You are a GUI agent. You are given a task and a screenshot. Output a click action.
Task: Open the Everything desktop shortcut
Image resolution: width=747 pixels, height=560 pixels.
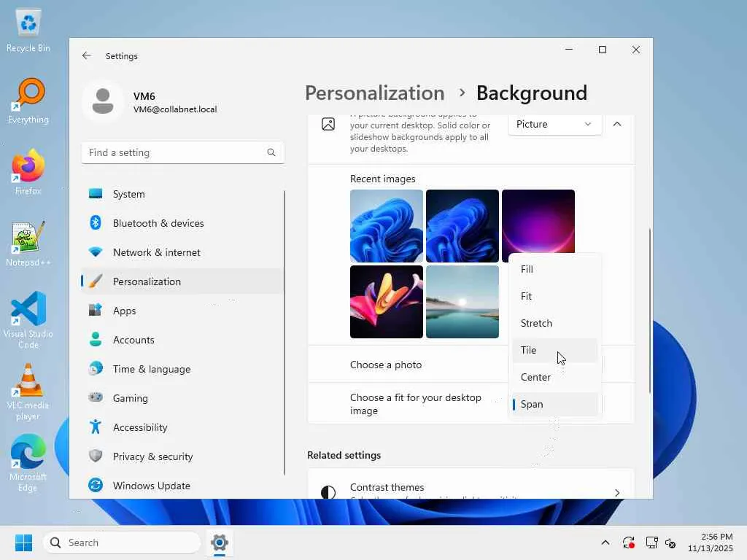(x=28, y=101)
